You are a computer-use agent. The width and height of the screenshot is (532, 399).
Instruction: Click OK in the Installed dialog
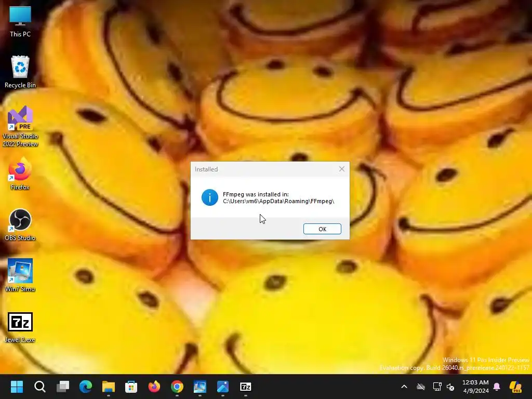(322, 229)
